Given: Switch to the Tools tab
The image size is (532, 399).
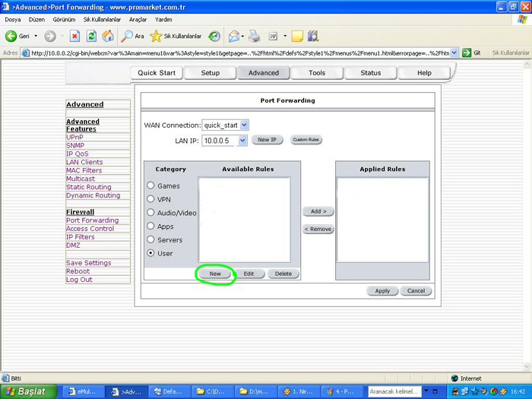Looking at the screenshot, I should (x=317, y=73).
